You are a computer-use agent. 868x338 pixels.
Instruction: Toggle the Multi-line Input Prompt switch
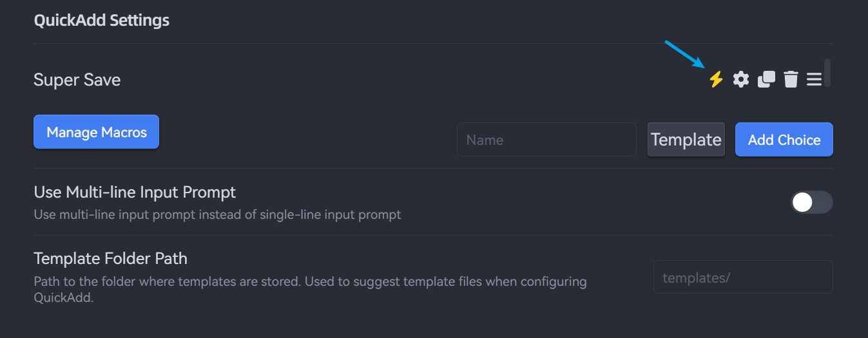[811, 202]
